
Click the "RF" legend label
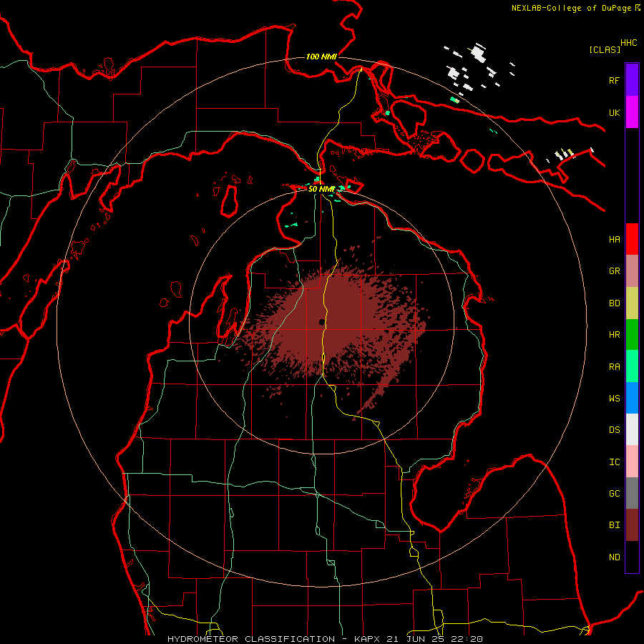614,80
